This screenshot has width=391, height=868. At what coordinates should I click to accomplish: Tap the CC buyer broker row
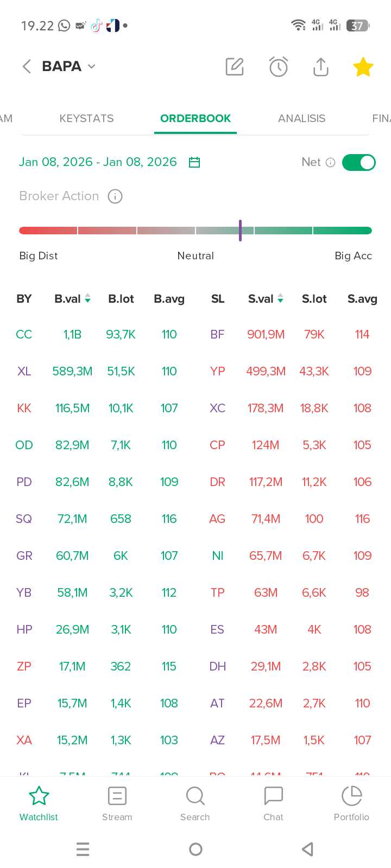24,334
